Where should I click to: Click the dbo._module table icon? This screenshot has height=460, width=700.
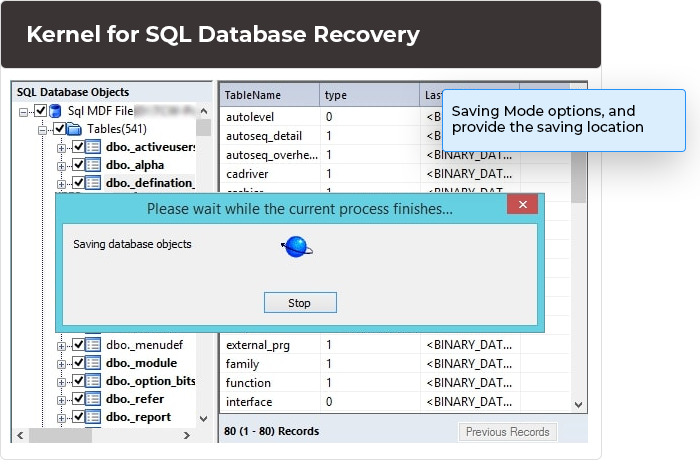(x=93, y=363)
